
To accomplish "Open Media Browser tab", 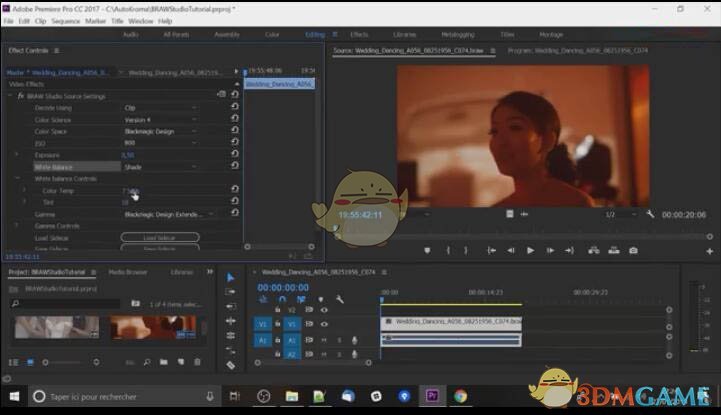I will click(x=128, y=272).
